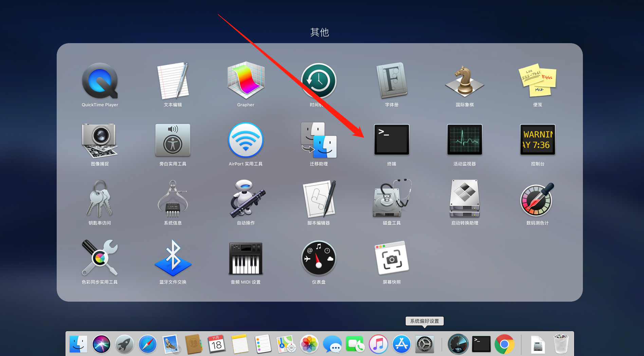
Task: Launch the 仪表盘 Dashboard app
Action: pyautogui.click(x=319, y=258)
